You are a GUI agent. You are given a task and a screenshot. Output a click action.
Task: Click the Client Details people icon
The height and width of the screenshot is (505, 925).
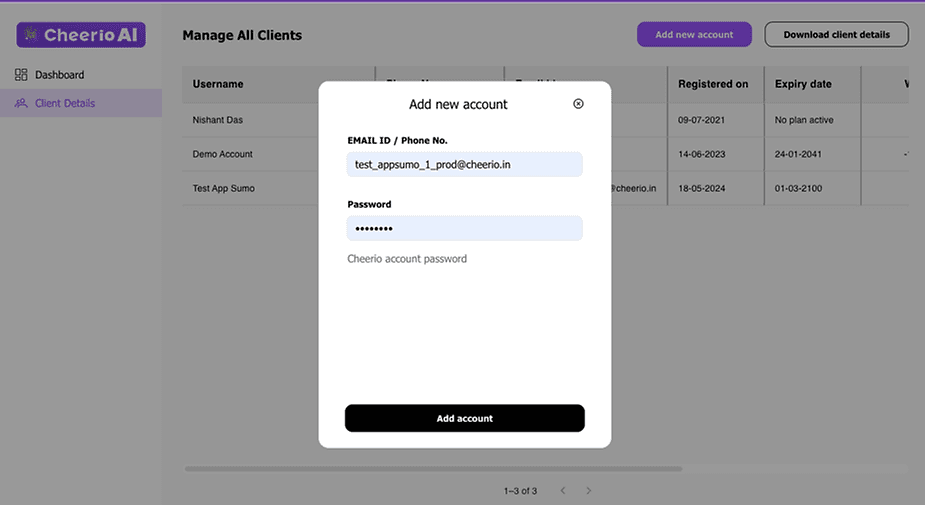pos(21,103)
